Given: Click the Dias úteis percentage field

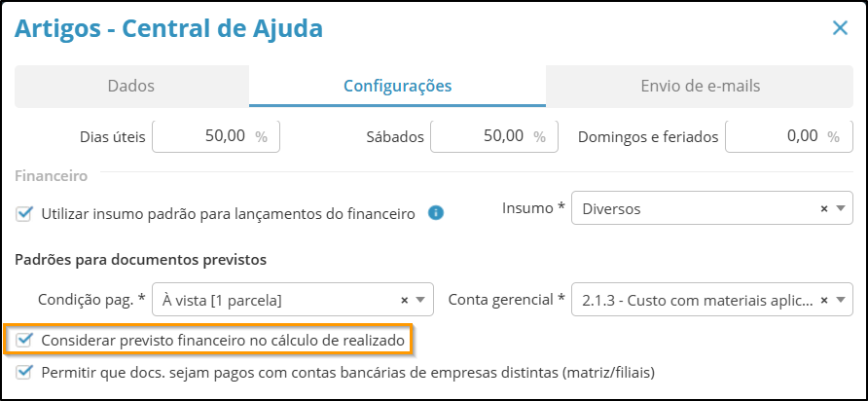Looking at the screenshot, I should [216, 137].
